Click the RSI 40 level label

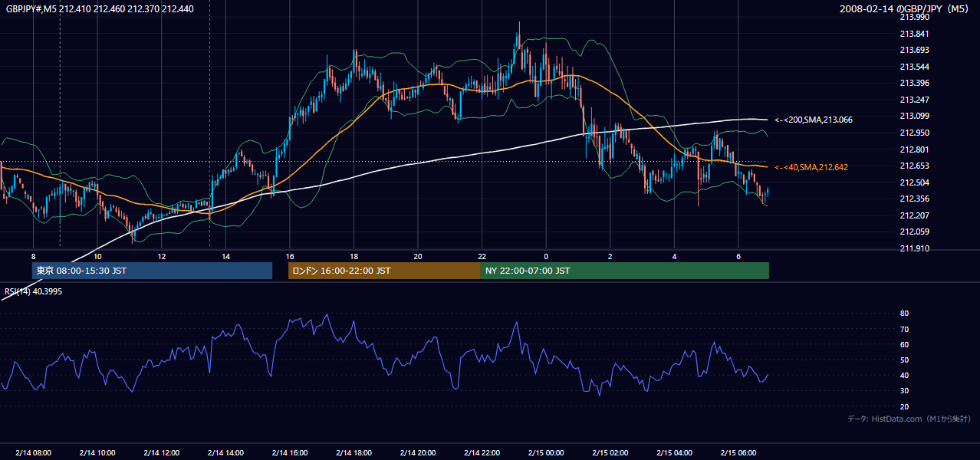coord(904,375)
